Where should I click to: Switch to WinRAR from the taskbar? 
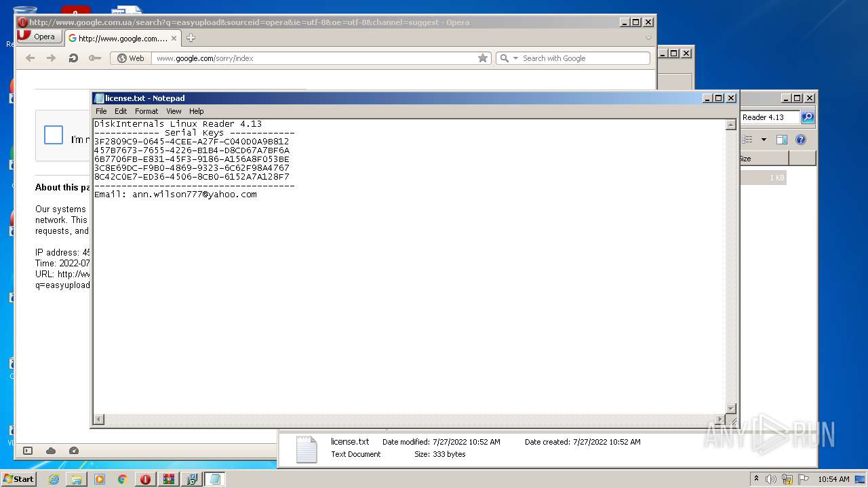[168, 479]
